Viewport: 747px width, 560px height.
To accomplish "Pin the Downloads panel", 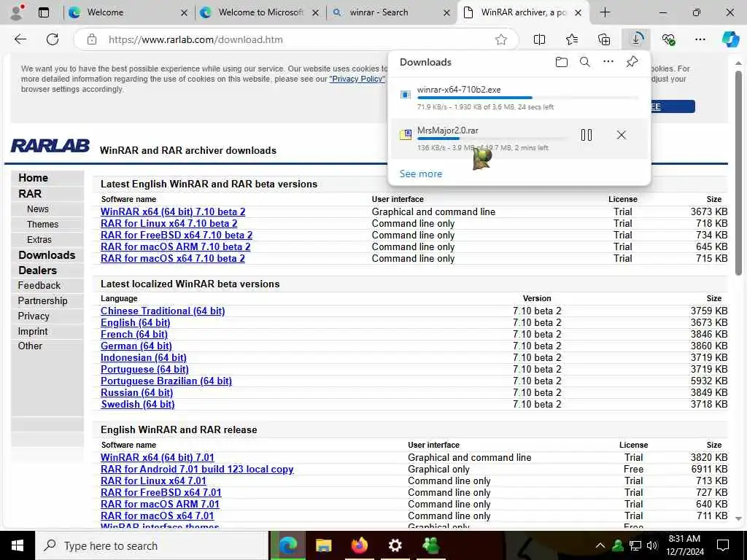I will (632, 62).
